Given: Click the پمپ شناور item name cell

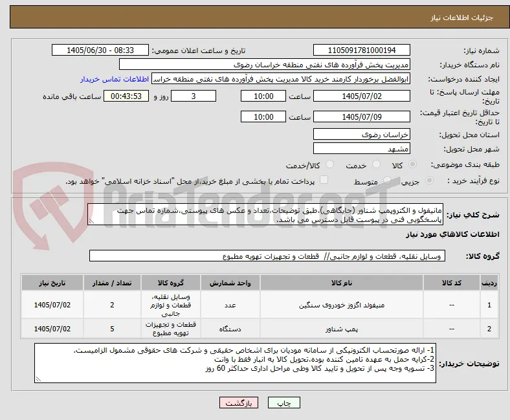Looking at the screenshot, I should coord(342,329).
